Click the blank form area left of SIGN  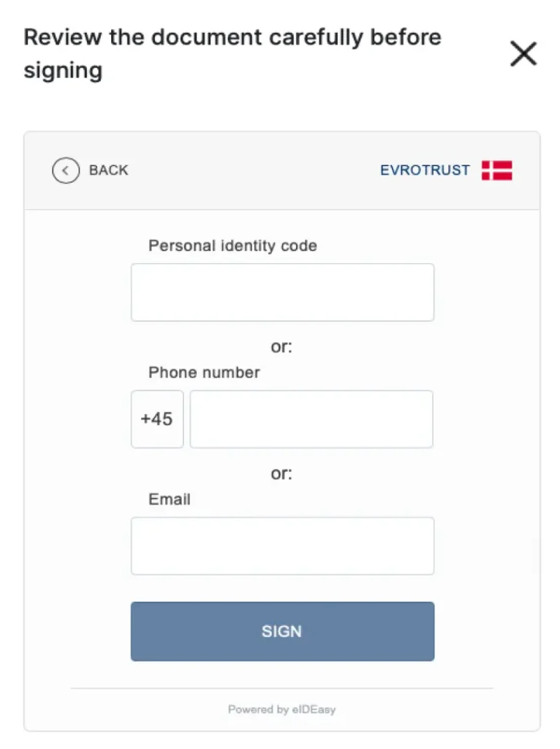click(x=77, y=631)
